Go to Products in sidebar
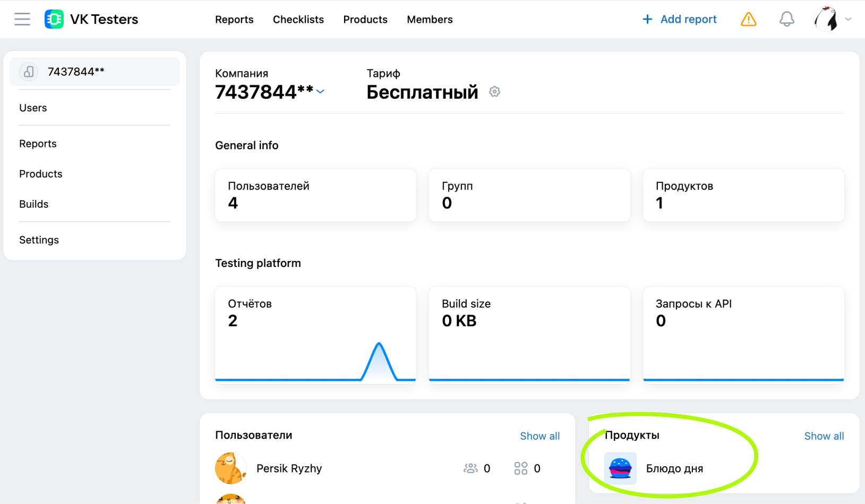 click(41, 174)
